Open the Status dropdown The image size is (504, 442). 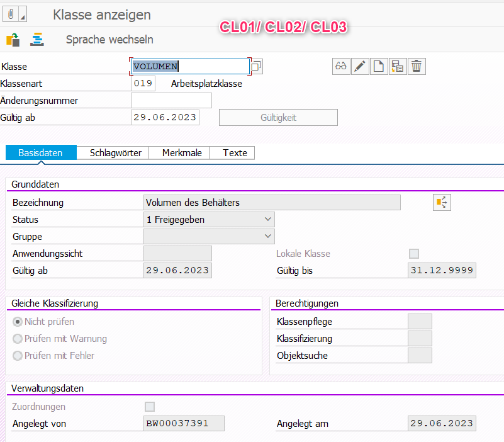[x=209, y=219]
